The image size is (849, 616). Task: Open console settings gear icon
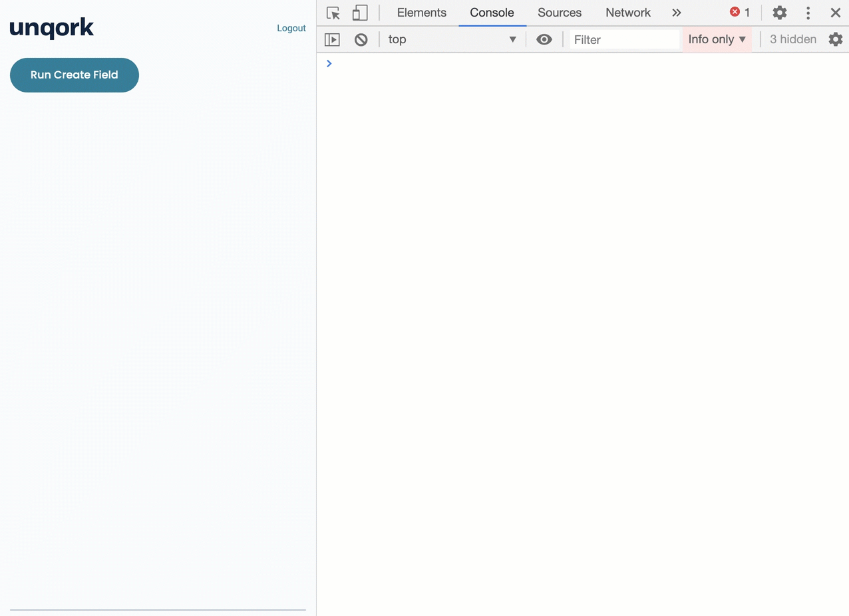[836, 40]
